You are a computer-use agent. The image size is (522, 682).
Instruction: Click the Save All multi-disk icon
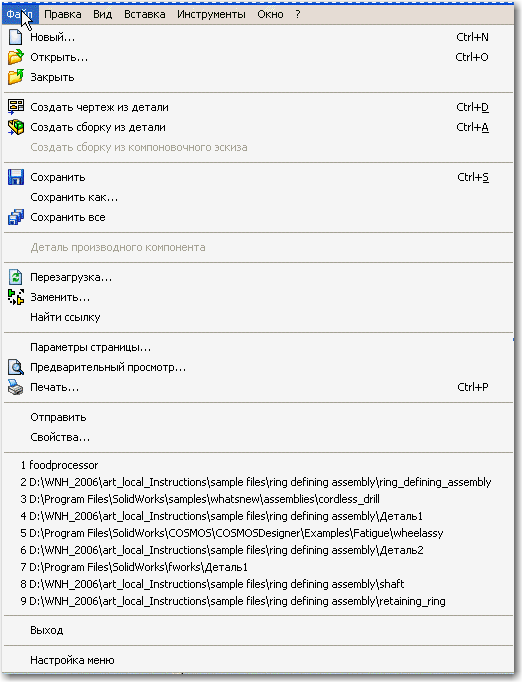point(16,217)
